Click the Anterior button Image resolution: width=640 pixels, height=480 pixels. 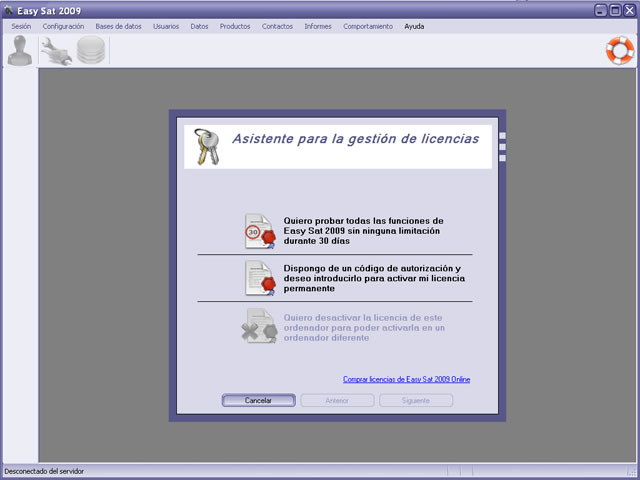[x=337, y=400]
